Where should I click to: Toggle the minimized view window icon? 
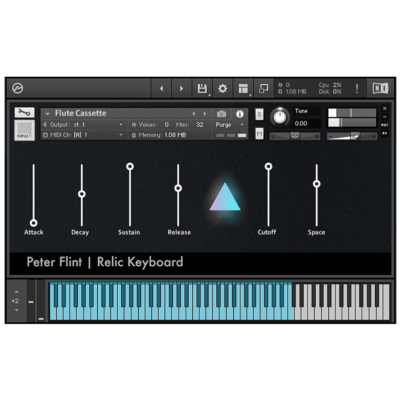(x=264, y=89)
